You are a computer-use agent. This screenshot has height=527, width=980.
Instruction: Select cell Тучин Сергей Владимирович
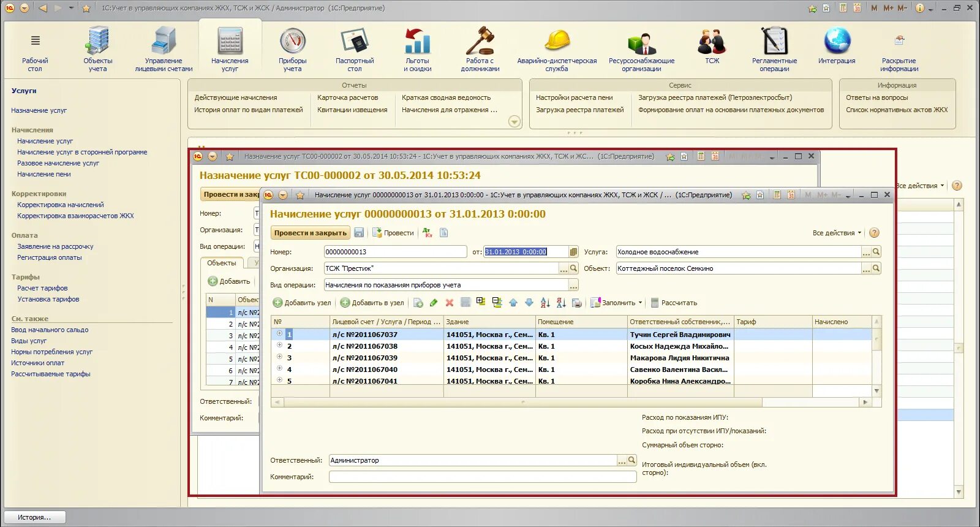pos(680,335)
